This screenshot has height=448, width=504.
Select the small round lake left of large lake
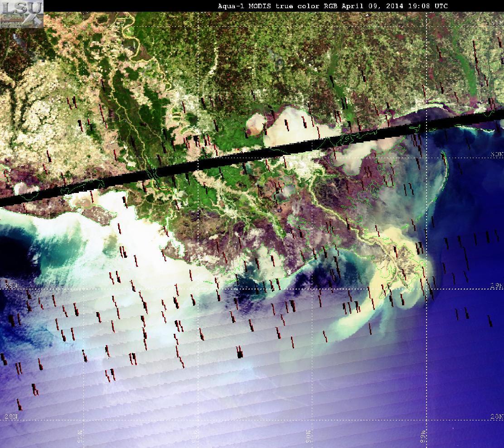[256, 125]
